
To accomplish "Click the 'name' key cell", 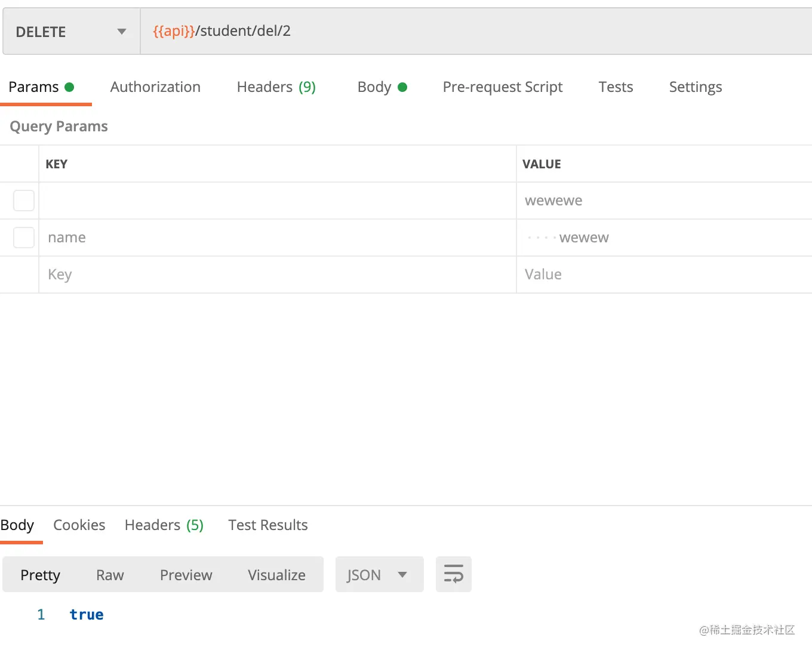I will pyautogui.click(x=278, y=238).
